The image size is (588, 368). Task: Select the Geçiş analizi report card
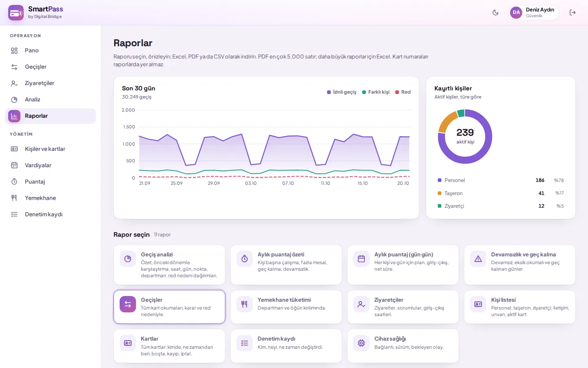coord(169,265)
